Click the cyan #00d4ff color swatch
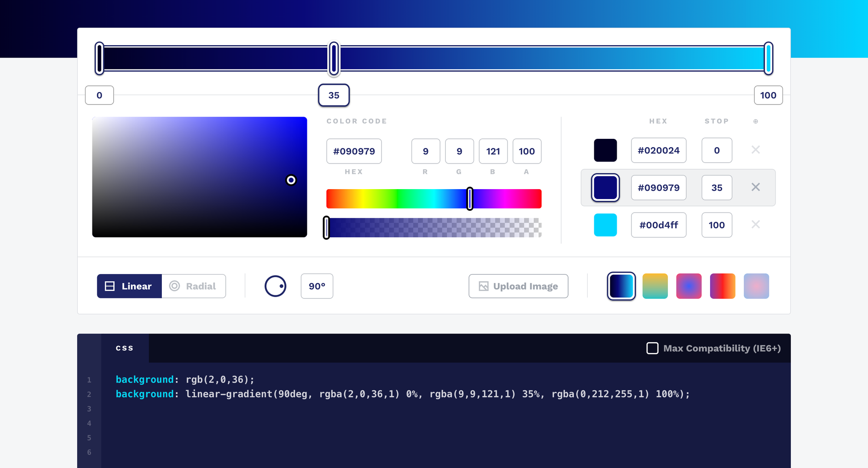The width and height of the screenshot is (868, 468). [x=605, y=225]
